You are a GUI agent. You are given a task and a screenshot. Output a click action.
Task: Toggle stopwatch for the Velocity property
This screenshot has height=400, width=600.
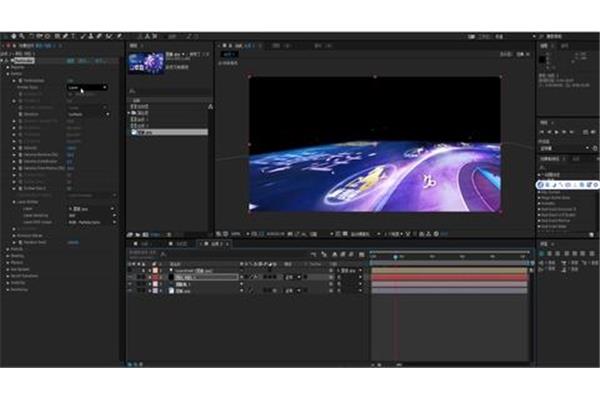(21, 148)
